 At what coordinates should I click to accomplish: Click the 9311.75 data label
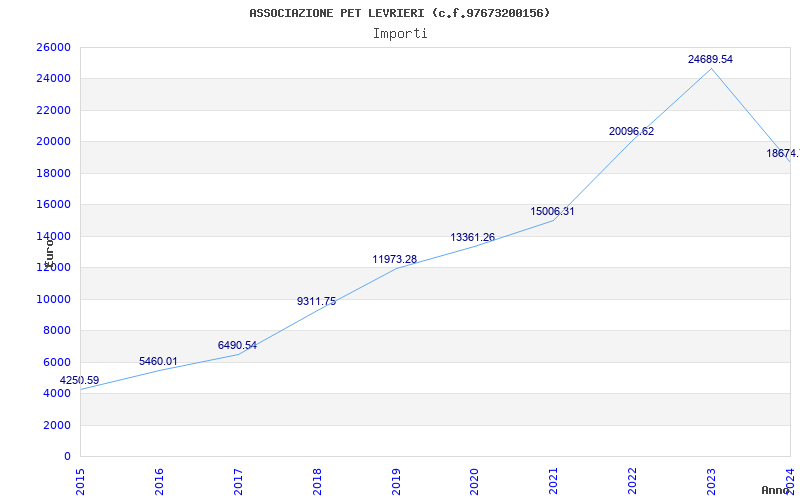click(316, 301)
